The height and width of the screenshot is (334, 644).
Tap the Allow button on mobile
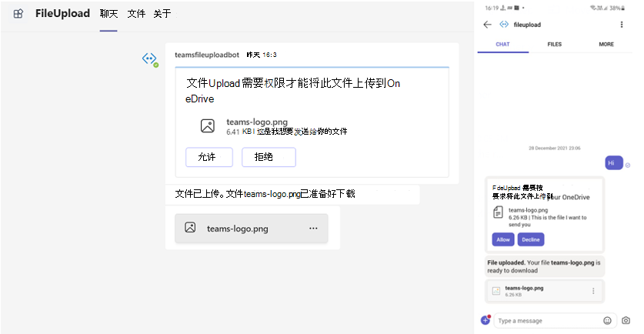(x=503, y=239)
